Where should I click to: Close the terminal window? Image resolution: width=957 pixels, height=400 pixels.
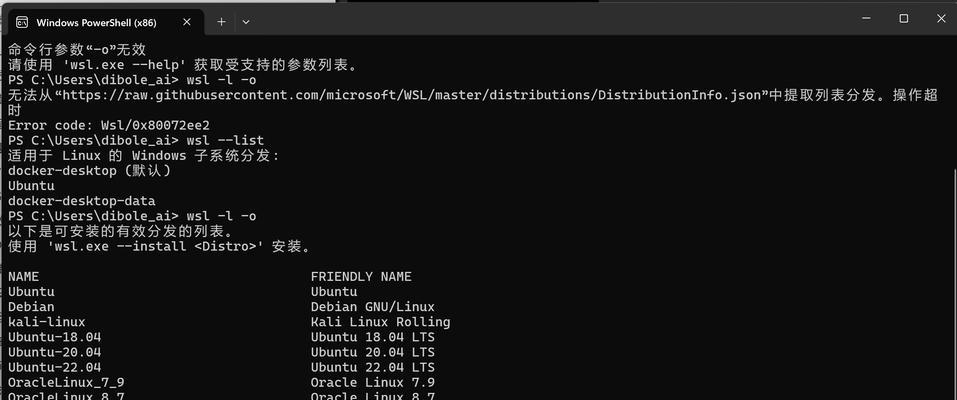(941, 19)
